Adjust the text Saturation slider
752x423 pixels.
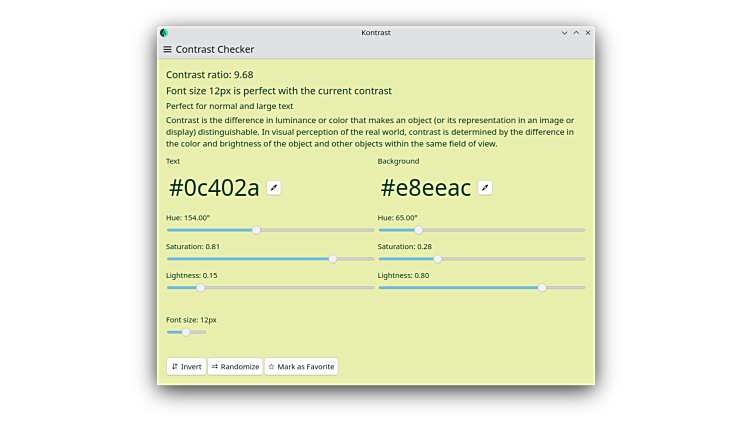[333, 259]
